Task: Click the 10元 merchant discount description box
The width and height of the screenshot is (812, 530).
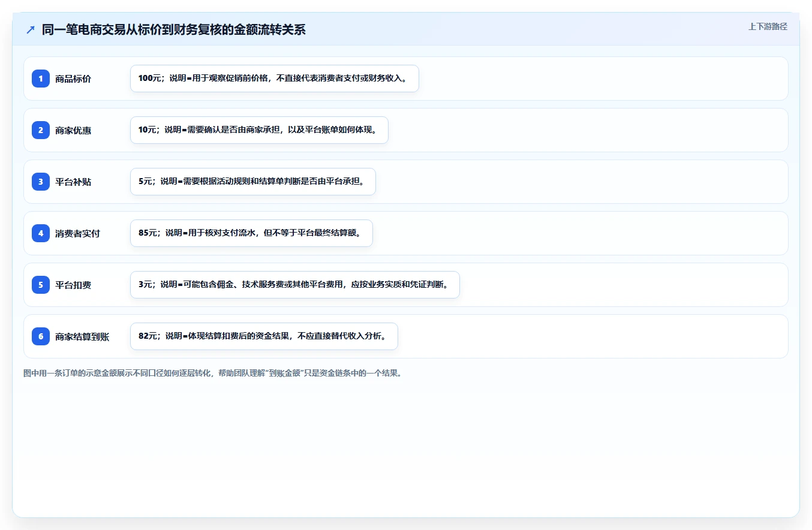Action: pyautogui.click(x=260, y=130)
